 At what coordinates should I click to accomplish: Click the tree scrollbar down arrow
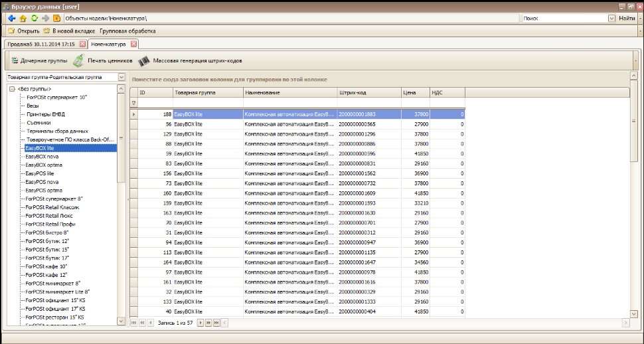tap(121, 321)
